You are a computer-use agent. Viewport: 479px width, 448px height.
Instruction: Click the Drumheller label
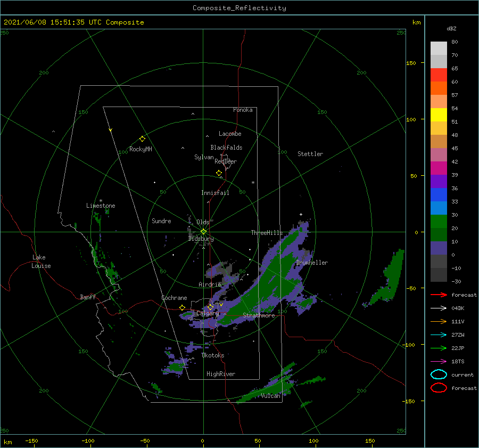[x=312, y=263]
